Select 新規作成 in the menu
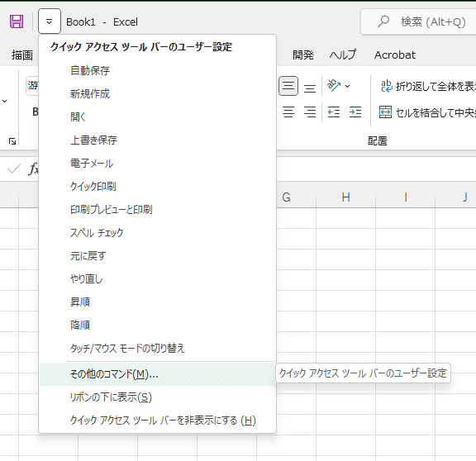 158,94
